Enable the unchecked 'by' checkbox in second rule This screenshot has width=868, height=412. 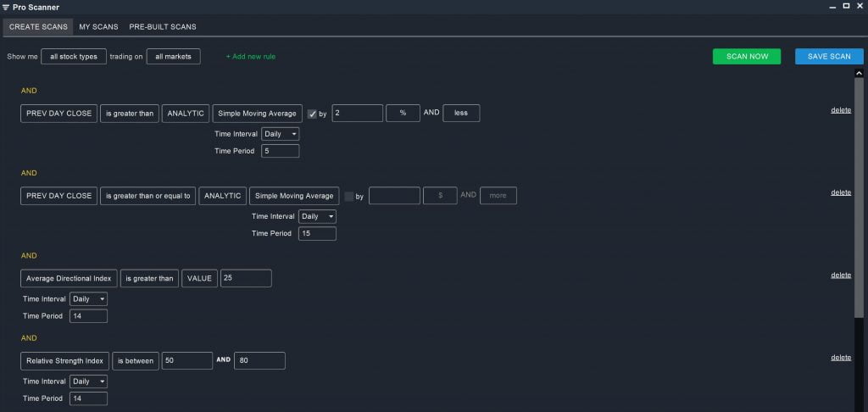point(348,196)
